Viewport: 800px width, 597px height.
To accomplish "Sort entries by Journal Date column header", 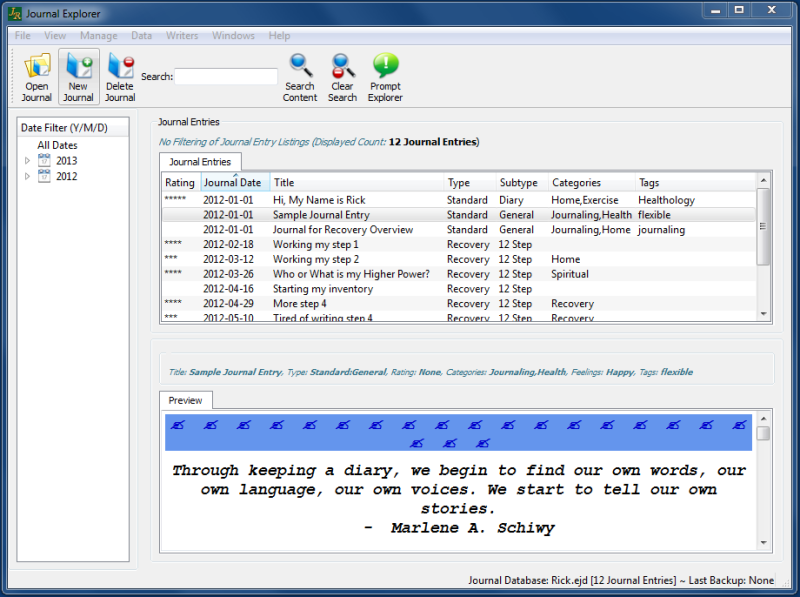I will 233,183.
